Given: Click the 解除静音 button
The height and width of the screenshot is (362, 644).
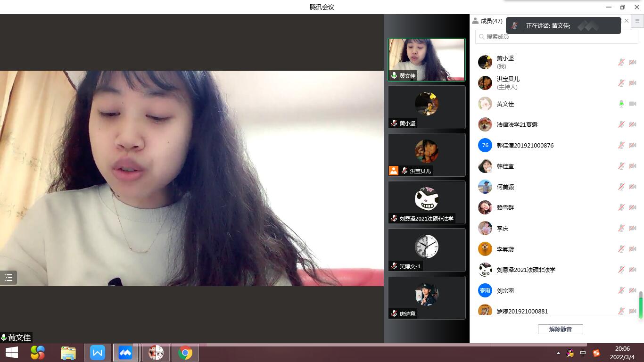Looking at the screenshot, I should click(x=560, y=329).
